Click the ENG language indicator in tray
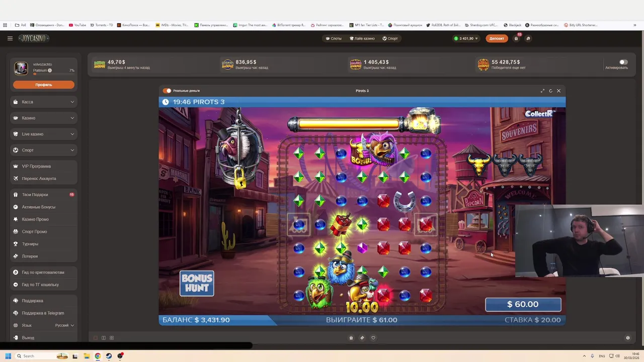The width and height of the screenshot is (644, 362). pyautogui.click(x=602, y=356)
